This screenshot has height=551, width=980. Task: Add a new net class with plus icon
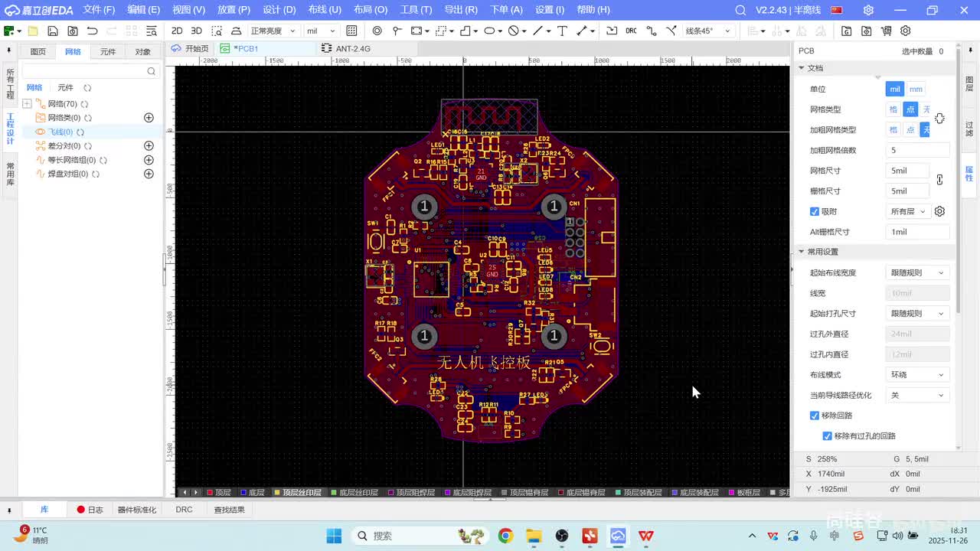tap(149, 118)
